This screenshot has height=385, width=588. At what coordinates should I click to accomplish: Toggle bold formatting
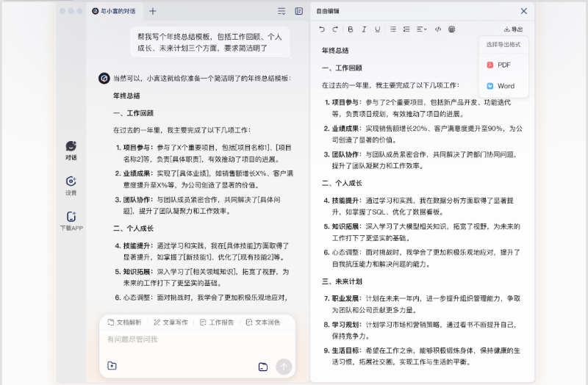click(x=351, y=29)
